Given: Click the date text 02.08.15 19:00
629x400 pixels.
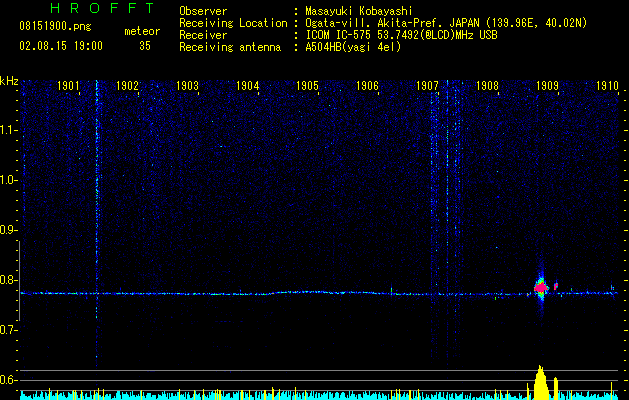Looking at the screenshot, I should pos(61,46).
